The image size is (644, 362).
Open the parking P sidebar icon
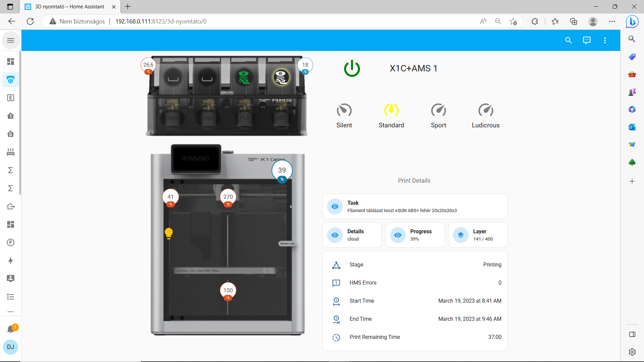click(10, 243)
